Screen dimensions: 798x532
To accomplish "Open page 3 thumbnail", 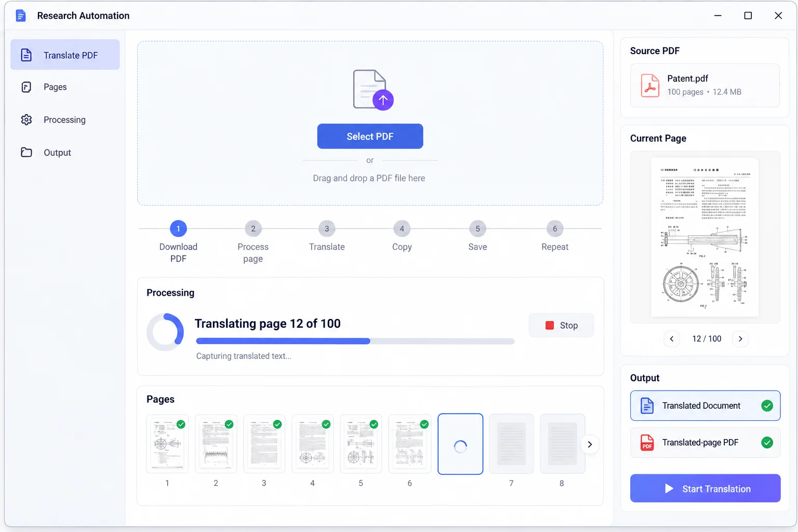I will (x=264, y=444).
